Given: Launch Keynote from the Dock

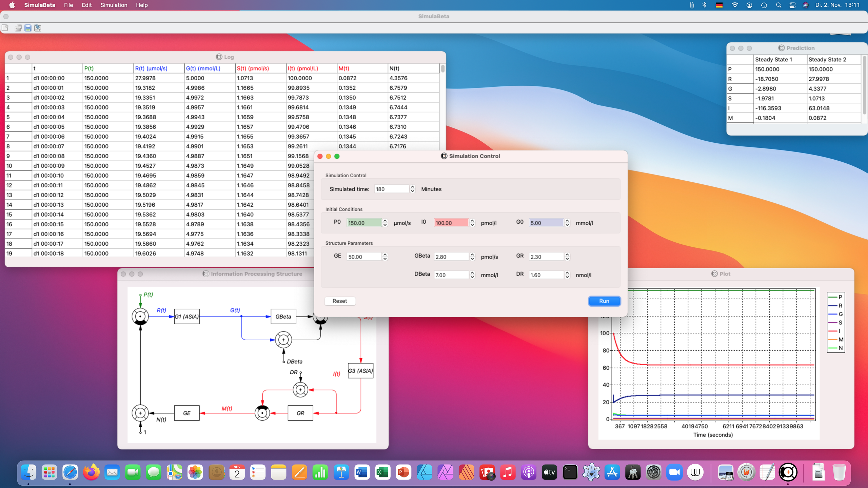Looking at the screenshot, I should (x=341, y=472).
